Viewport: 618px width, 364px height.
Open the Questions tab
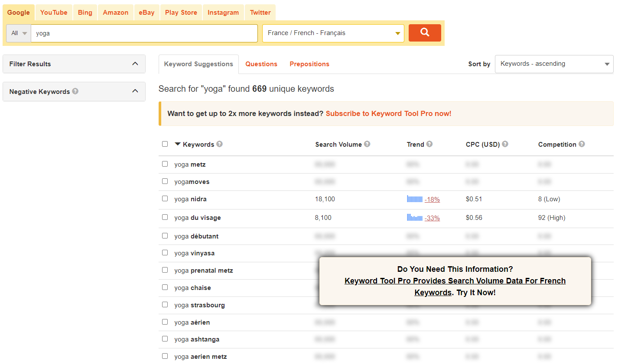point(261,64)
